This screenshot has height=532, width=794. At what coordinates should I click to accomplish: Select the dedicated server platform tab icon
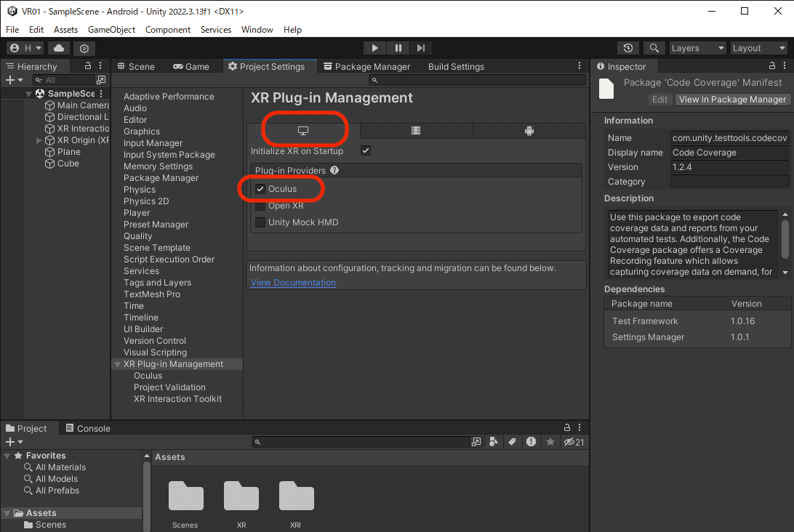[x=416, y=131]
